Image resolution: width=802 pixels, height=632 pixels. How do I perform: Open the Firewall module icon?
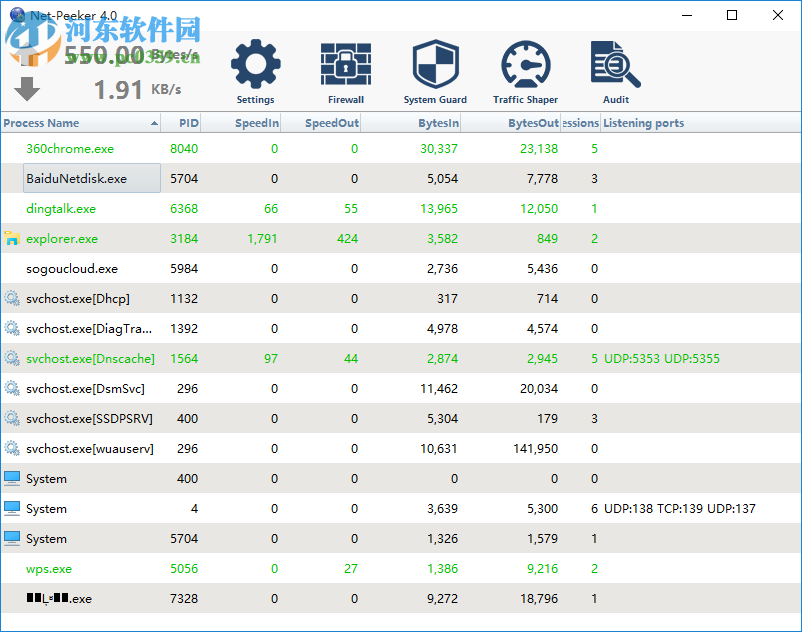click(345, 62)
